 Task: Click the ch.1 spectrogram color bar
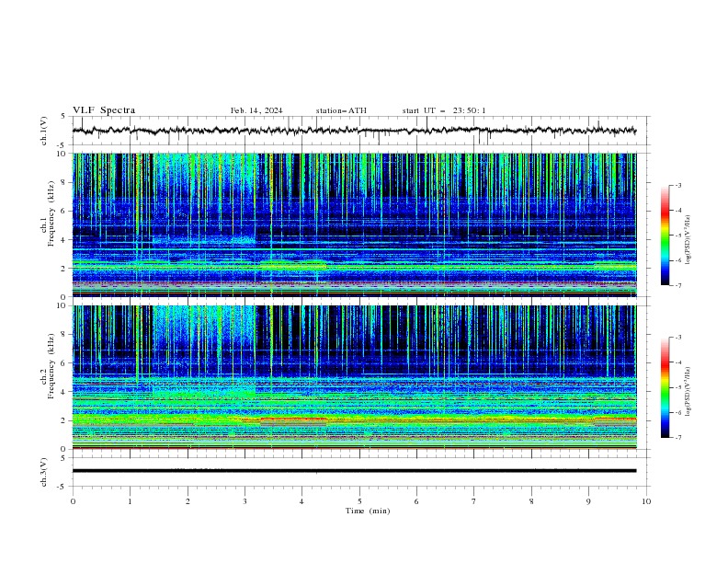click(x=665, y=236)
